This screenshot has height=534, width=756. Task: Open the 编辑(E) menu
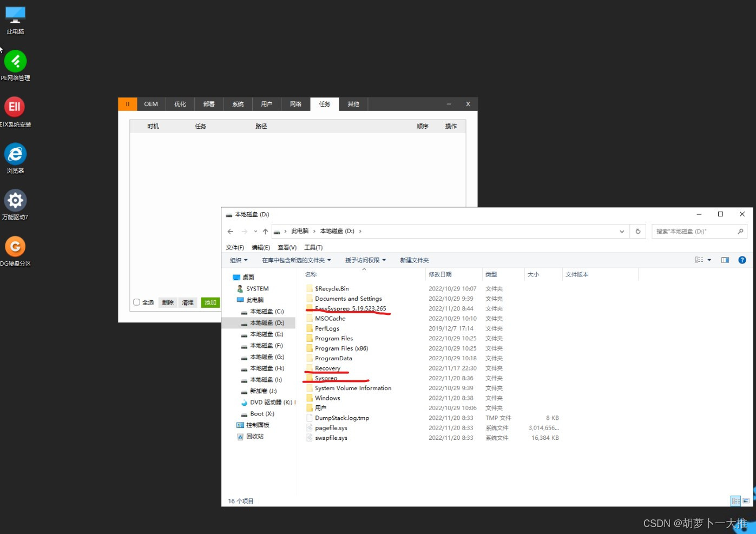click(261, 248)
